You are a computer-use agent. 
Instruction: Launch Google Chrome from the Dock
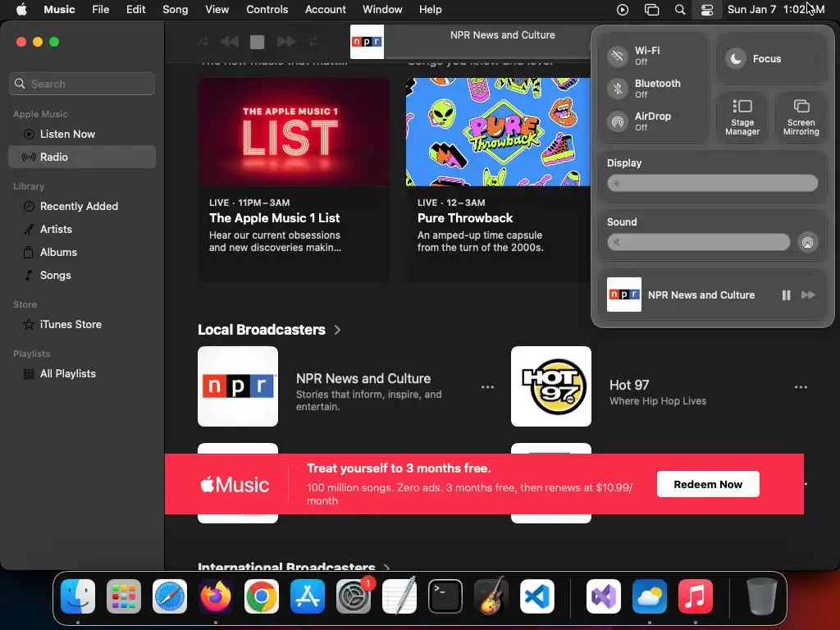(x=262, y=596)
